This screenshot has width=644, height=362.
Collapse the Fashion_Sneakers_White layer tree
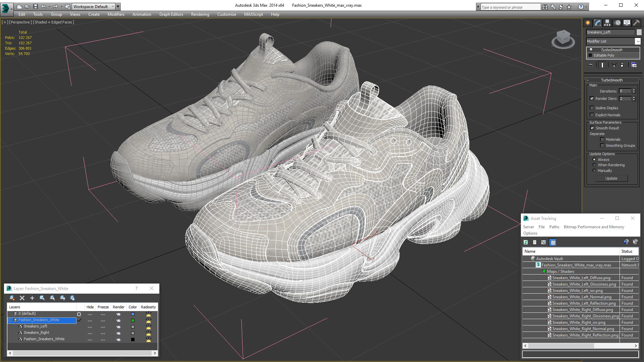[x=10, y=320]
